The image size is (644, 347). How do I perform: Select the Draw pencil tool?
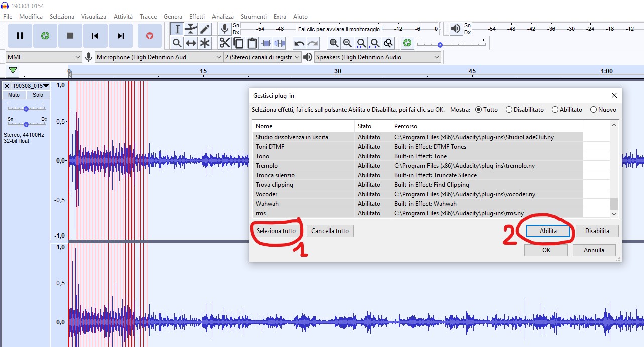205,29
